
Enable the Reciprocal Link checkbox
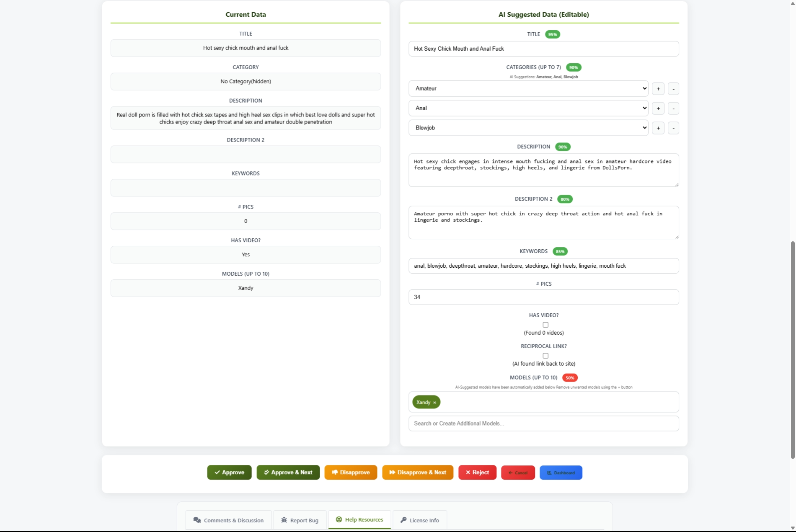545,356
